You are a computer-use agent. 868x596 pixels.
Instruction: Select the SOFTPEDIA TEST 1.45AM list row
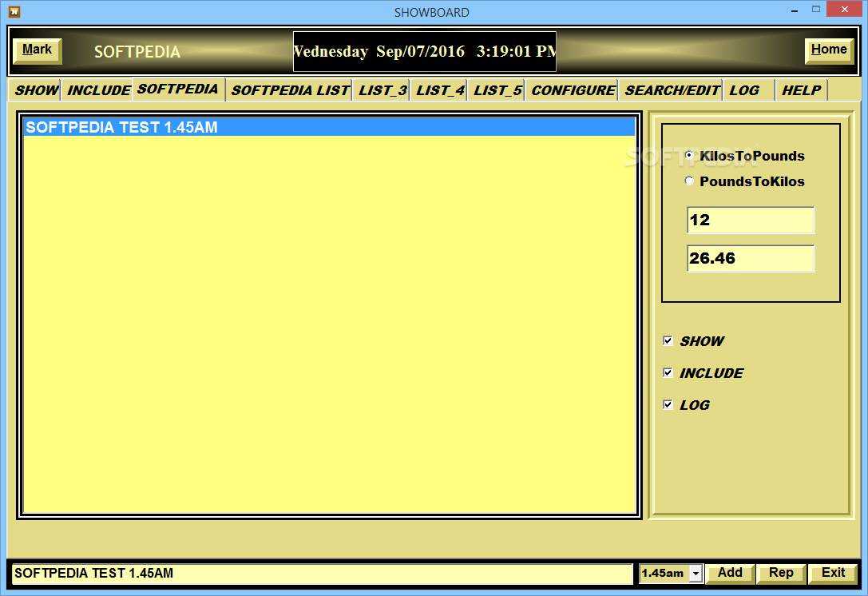click(329, 127)
